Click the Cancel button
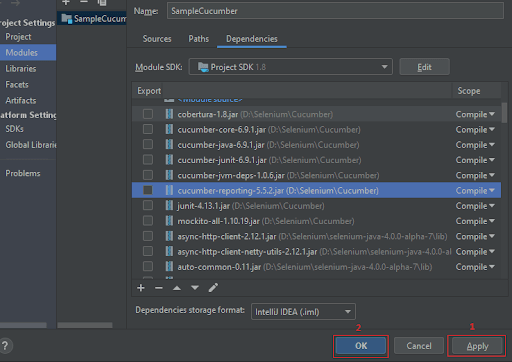Image resolution: width=512 pixels, height=362 pixels. (419, 346)
